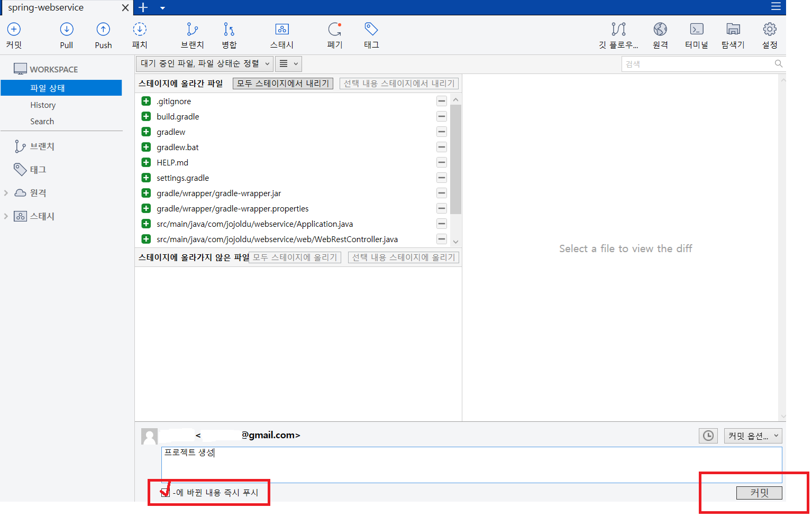812x517 pixels.
Task: Select 파일 상태 in sidebar
Action: pos(61,88)
